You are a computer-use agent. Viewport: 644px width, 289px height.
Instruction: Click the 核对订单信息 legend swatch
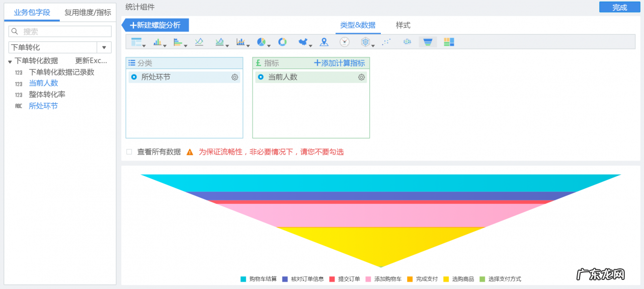pyautogui.click(x=285, y=279)
